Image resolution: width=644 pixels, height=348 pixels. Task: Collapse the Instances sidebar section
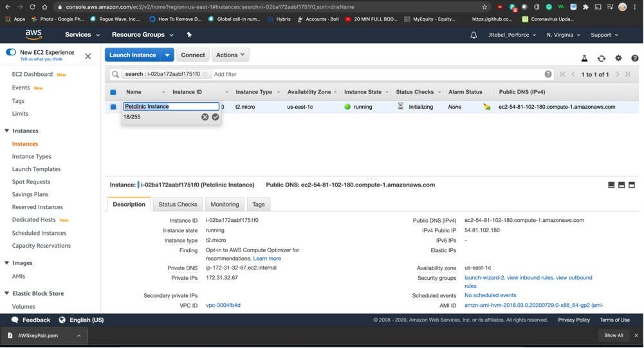click(x=6, y=131)
